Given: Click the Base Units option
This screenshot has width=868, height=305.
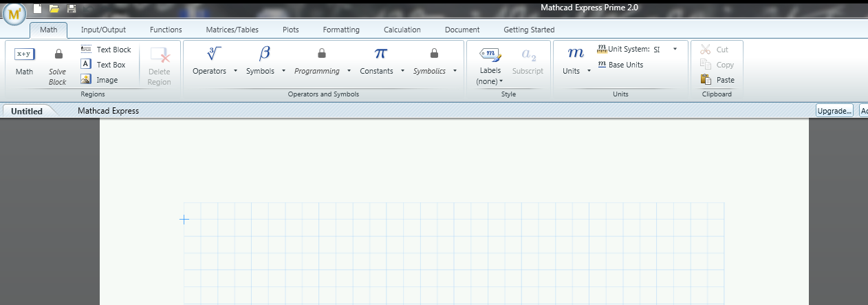Looking at the screenshot, I should click(621, 65).
